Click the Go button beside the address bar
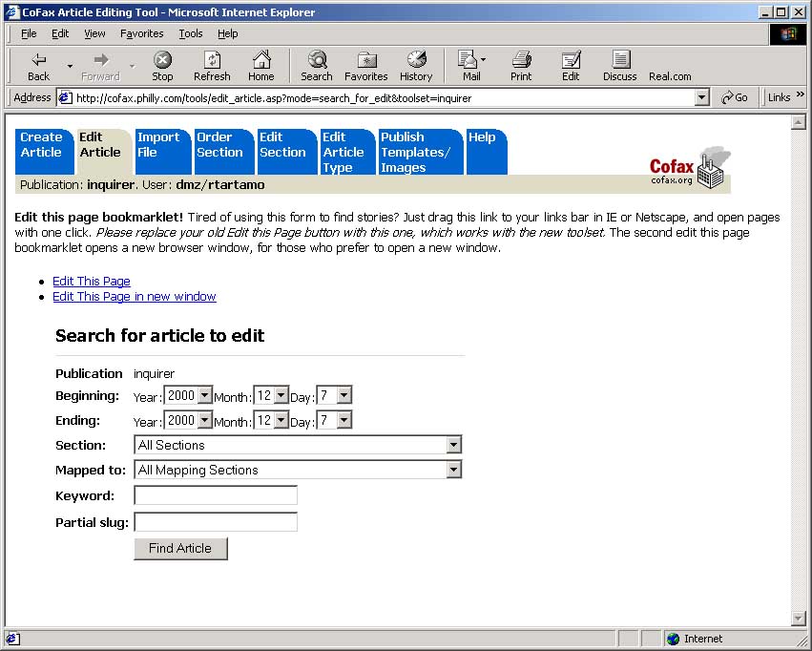The width and height of the screenshot is (812, 651). click(x=735, y=97)
